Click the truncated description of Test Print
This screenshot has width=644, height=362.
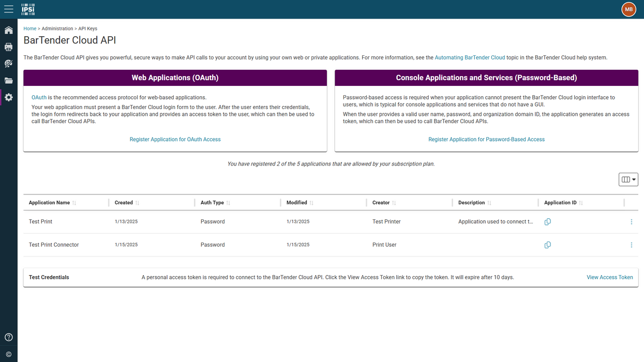click(496, 222)
